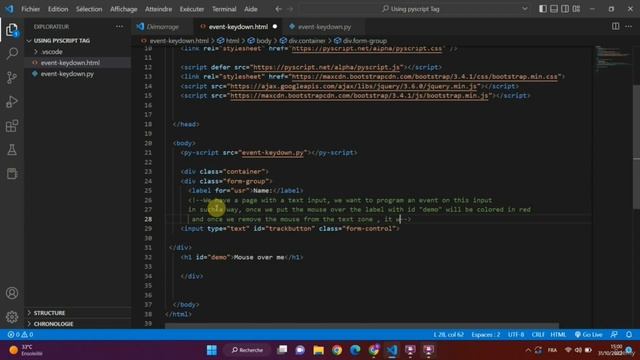Expand the .vscode folder
640x360 pixels.
[52, 52]
